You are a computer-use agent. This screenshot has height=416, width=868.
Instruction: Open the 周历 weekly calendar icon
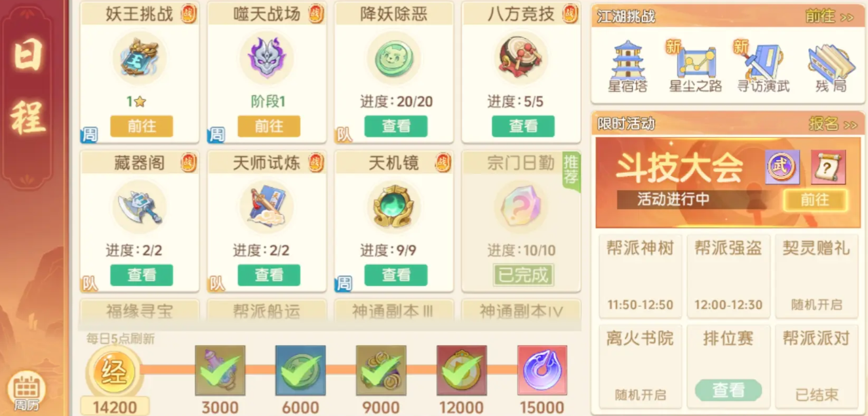click(x=28, y=391)
